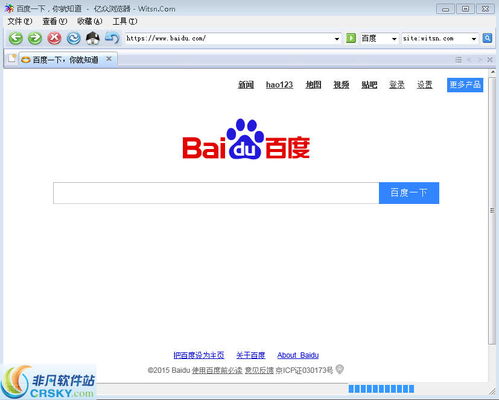499x400 pixels.
Task: Click the green go button beside address bar
Action: pyautogui.click(x=351, y=38)
